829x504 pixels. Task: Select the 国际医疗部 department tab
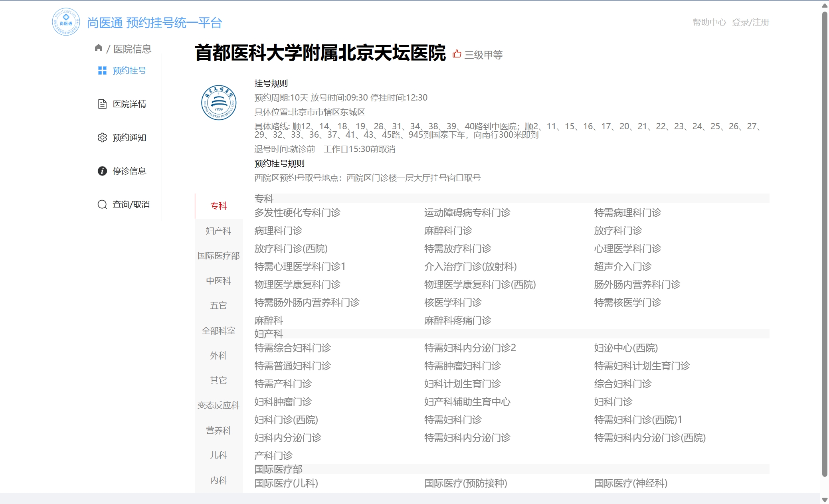pos(219,256)
